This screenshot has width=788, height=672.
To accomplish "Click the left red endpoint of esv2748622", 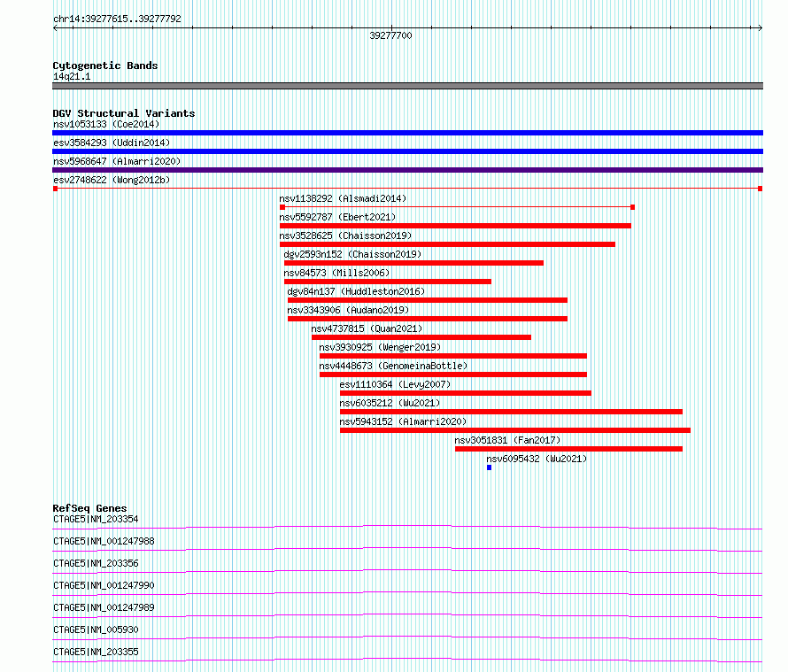I will pos(55,189).
